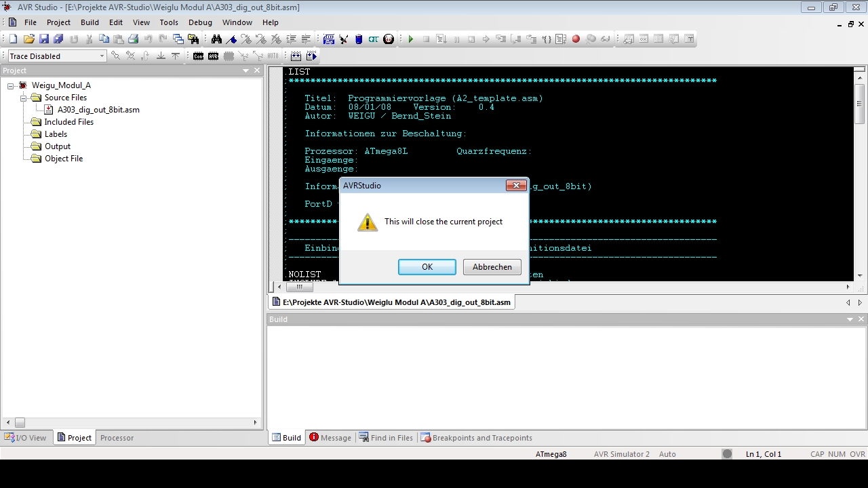Open the Build panel options arrow
Viewport: 868px width, 488px height.
(850, 319)
